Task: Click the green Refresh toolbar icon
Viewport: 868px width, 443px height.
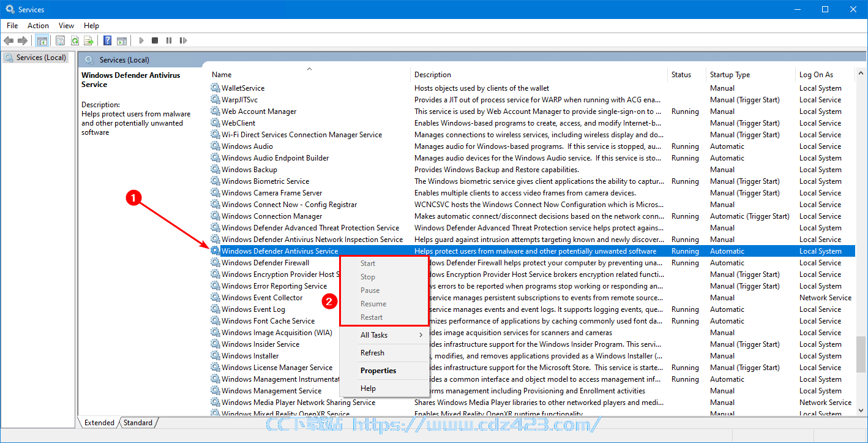Action: tap(75, 40)
